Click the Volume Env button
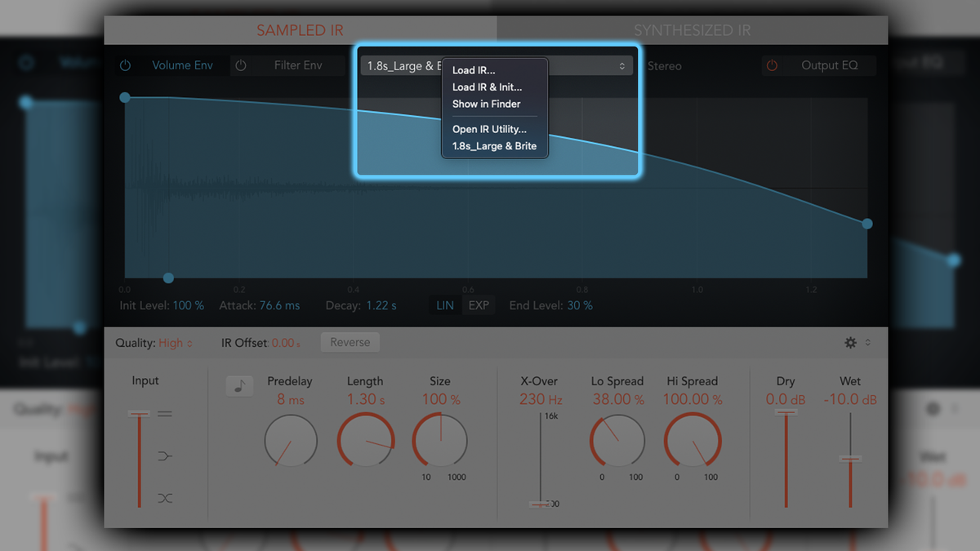The width and height of the screenshot is (980, 551). click(x=182, y=65)
